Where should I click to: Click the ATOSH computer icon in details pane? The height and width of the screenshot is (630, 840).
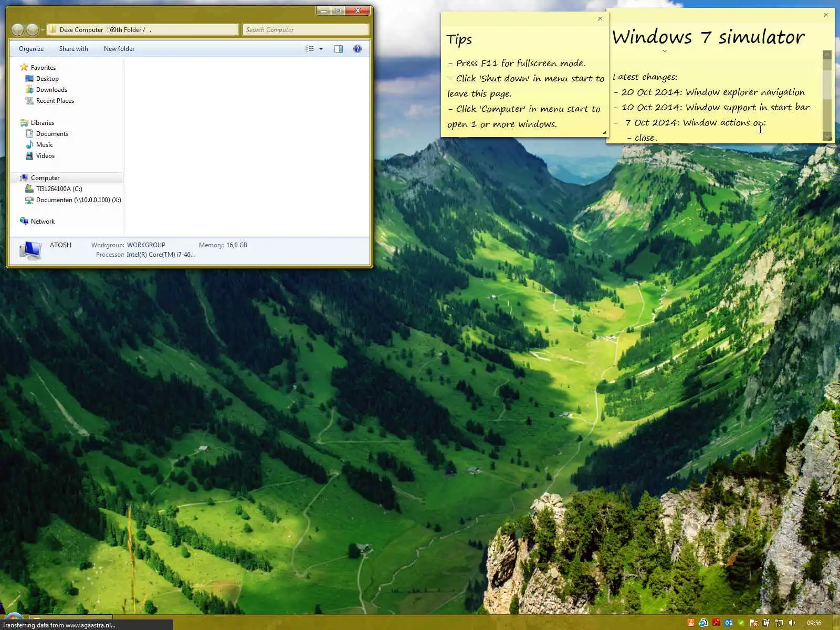pyautogui.click(x=30, y=250)
